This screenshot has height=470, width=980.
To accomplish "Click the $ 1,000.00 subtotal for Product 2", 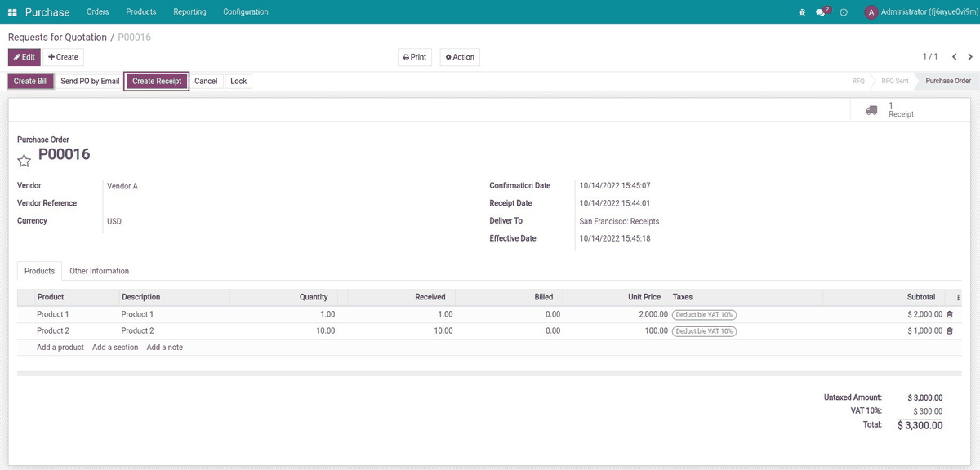I will (x=924, y=331).
